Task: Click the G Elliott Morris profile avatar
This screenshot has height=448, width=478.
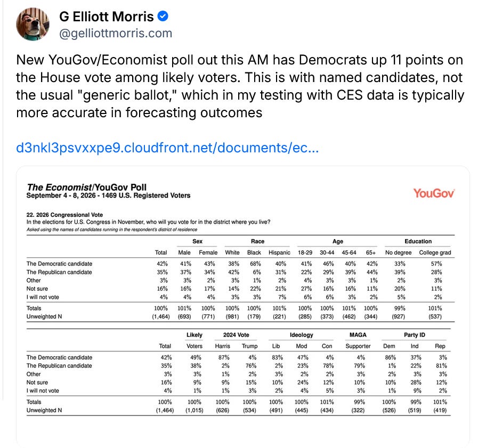Action: point(33,25)
